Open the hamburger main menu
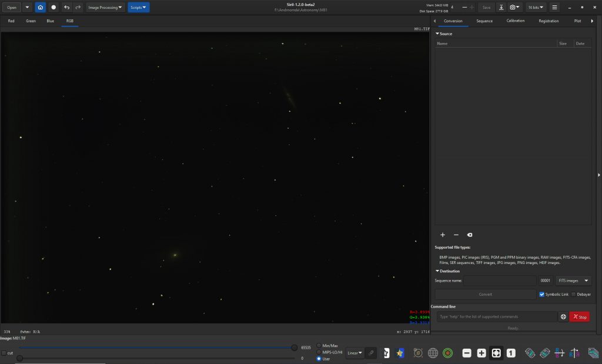 click(554, 7)
